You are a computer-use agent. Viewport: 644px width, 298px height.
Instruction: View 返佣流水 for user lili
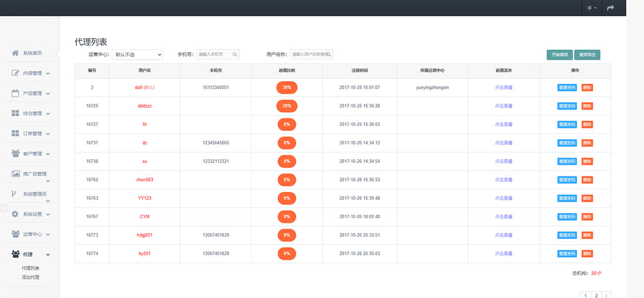pyautogui.click(x=504, y=124)
